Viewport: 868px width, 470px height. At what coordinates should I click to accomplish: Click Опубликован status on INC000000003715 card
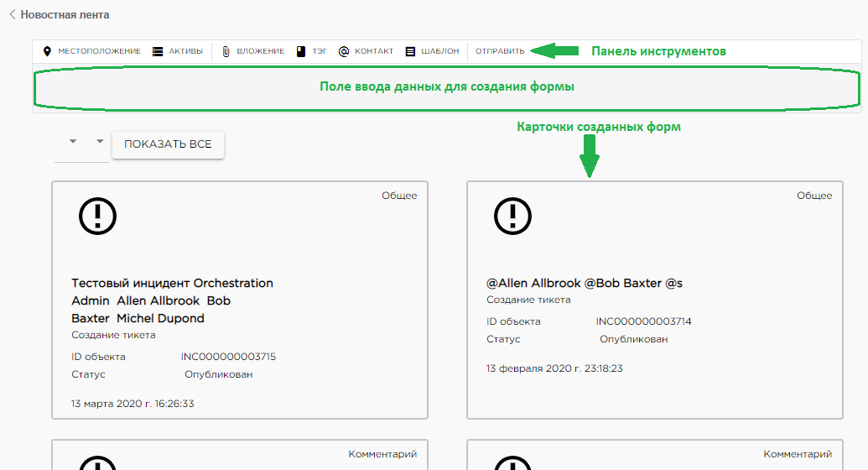[x=219, y=374]
